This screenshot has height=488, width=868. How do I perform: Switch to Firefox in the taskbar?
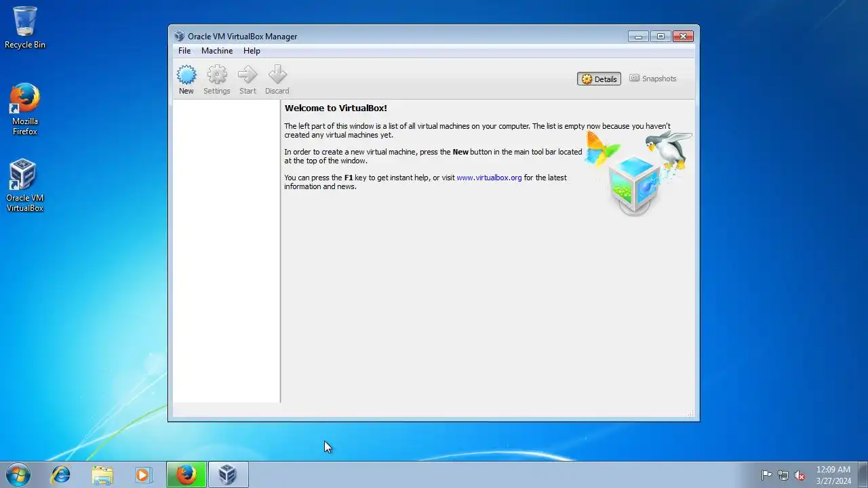pos(186,475)
